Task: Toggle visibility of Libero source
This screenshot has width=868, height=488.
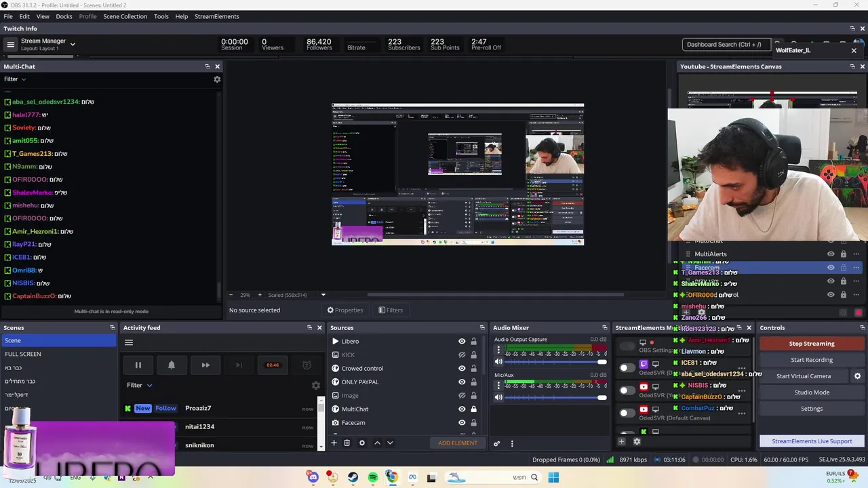Action: tap(462, 342)
